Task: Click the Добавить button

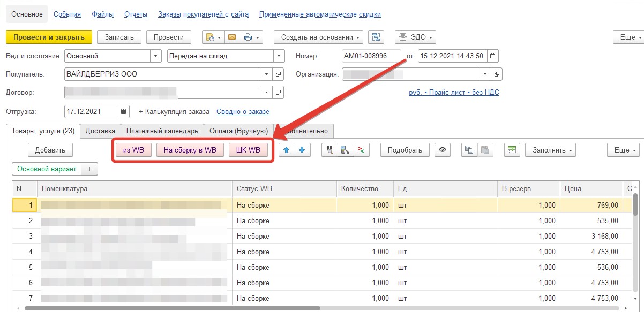Action: click(50, 150)
